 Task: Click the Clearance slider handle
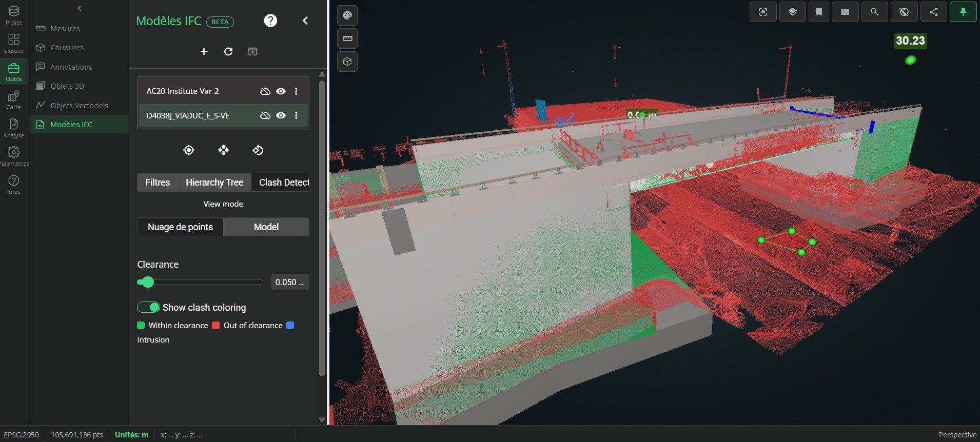pyautogui.click(x=148, y=282)
